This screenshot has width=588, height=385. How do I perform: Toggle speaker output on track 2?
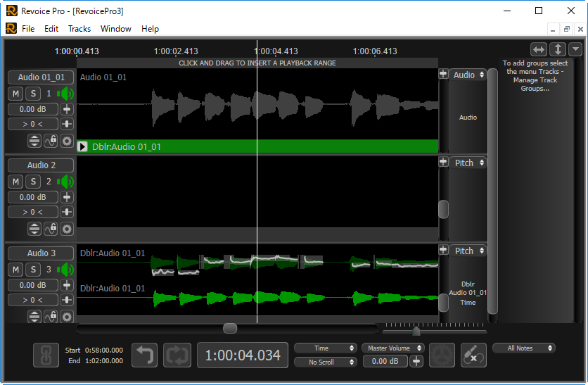pos(65,182)
